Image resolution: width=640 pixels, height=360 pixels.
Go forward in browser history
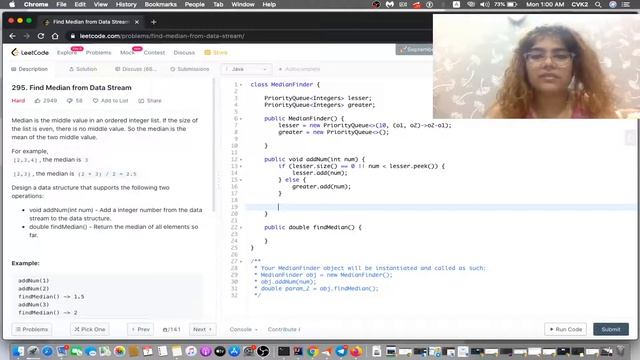click(x=27, y=36)
